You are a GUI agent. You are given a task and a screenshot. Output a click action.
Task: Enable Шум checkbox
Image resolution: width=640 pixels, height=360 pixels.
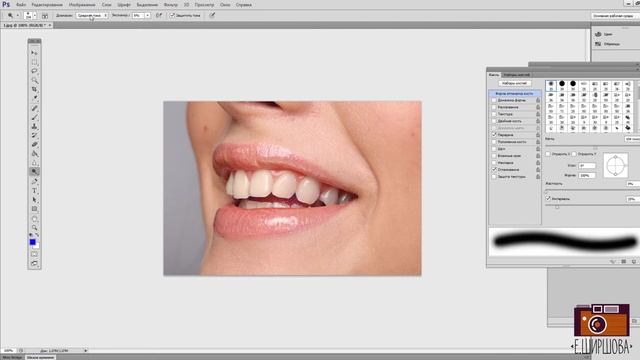point(494,149)
